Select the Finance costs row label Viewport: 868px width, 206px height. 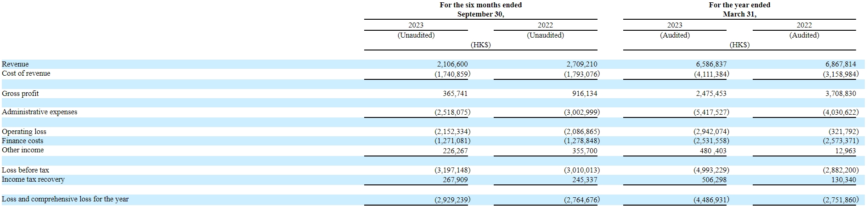point(23,141)
